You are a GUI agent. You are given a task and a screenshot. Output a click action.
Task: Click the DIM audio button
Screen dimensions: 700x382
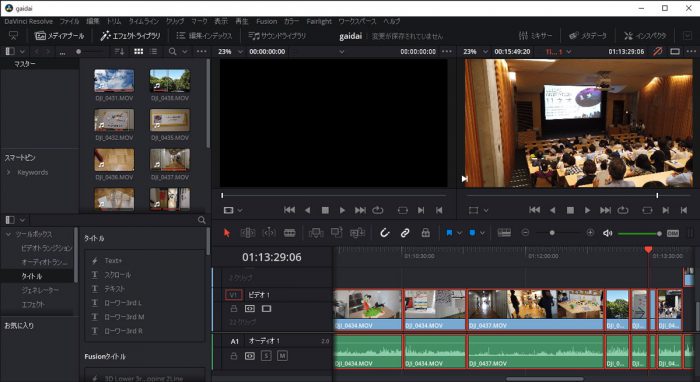pyautogui.click(x=672, y=233)
